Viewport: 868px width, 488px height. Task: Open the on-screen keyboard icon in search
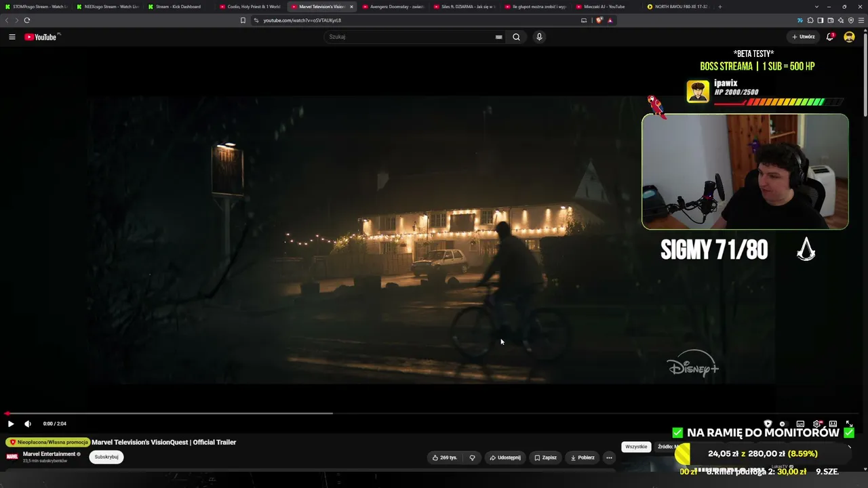coord(499,37)
